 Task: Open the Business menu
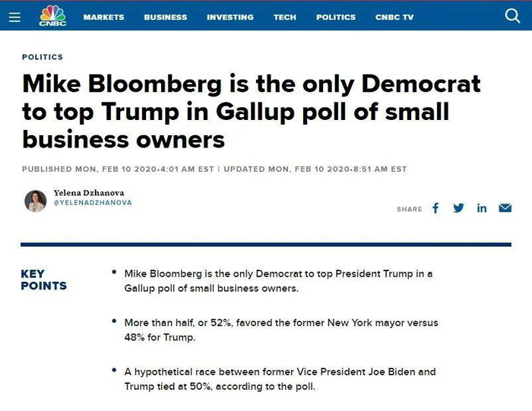pos(165,17)
